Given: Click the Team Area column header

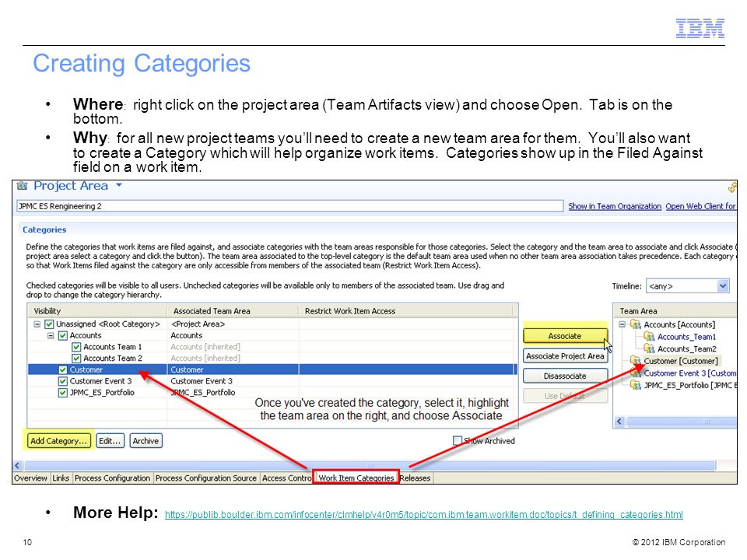Looking at the screenshot, I should pyautogui.click(x=675, y=311).
